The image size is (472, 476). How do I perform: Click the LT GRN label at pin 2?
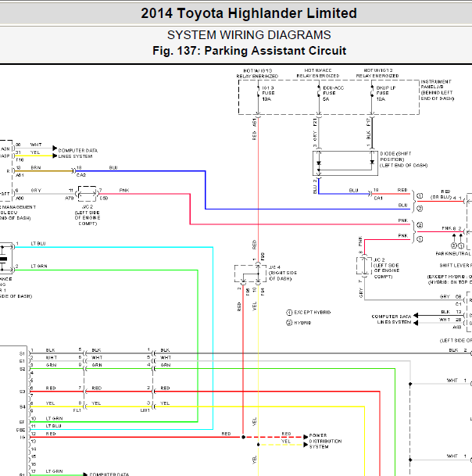coord(39,267)
